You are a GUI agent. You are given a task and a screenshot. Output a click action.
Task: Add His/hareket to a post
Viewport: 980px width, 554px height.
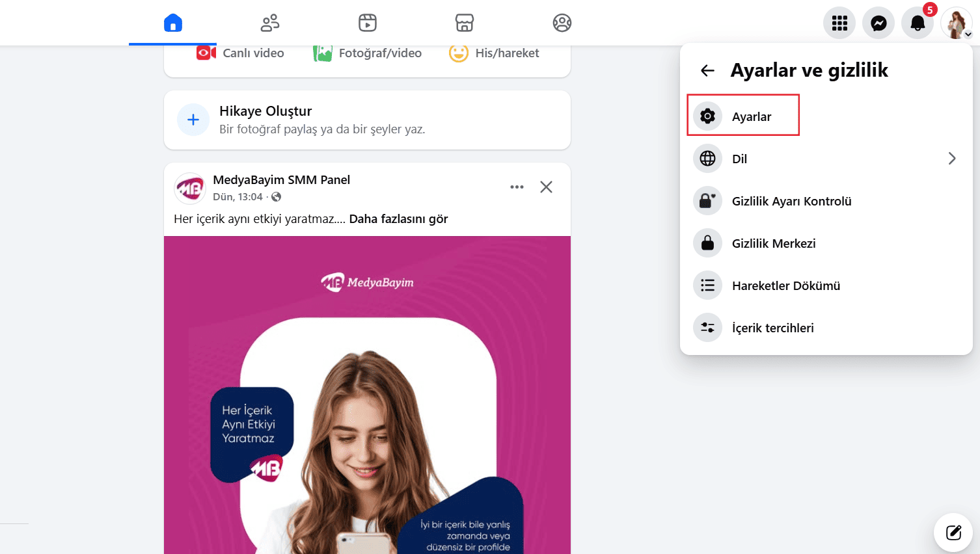tap(494, 53)
